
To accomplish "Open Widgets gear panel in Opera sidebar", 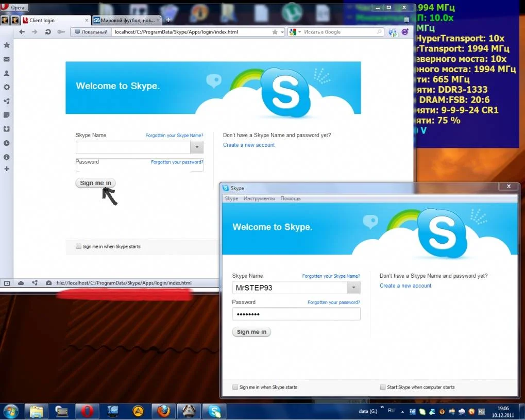I will pyautogui.click(x=6, y=87).
